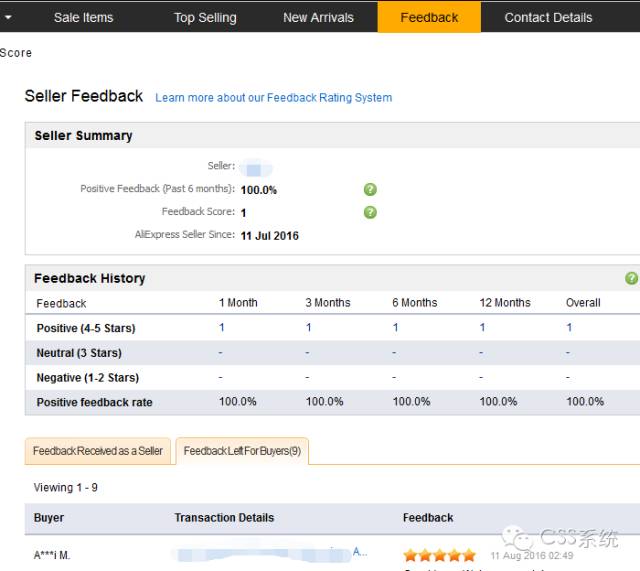Select the Negative (1-2 Stars) row label
This screenshot has height=571, width=640.
pyautogui.click(x=88, y=378)
